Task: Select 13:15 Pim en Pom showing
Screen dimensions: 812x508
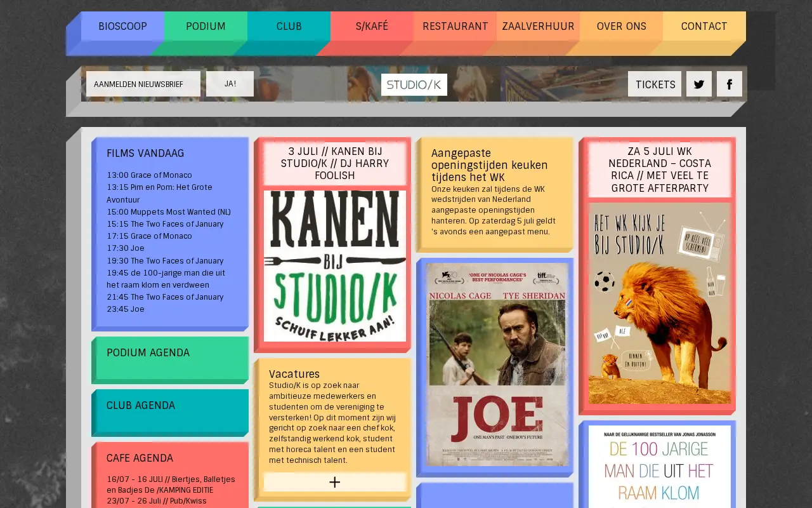Action: (160, 193)
